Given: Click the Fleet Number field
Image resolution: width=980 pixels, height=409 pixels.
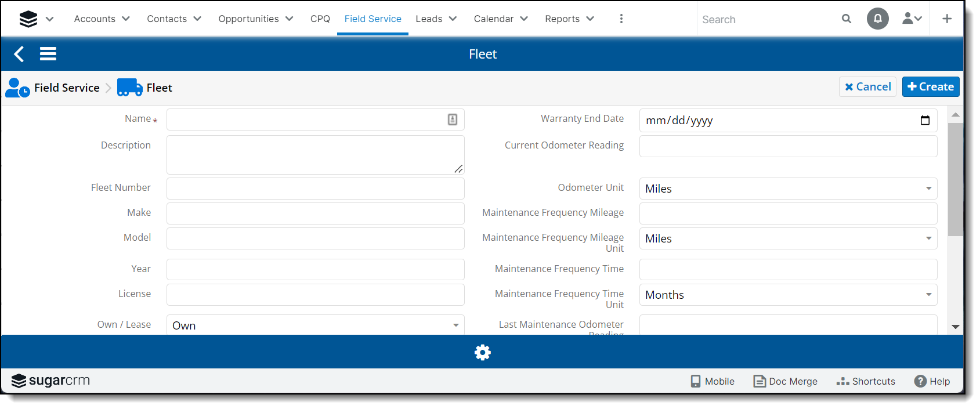Looking at the screenshot, I should 316,189.
